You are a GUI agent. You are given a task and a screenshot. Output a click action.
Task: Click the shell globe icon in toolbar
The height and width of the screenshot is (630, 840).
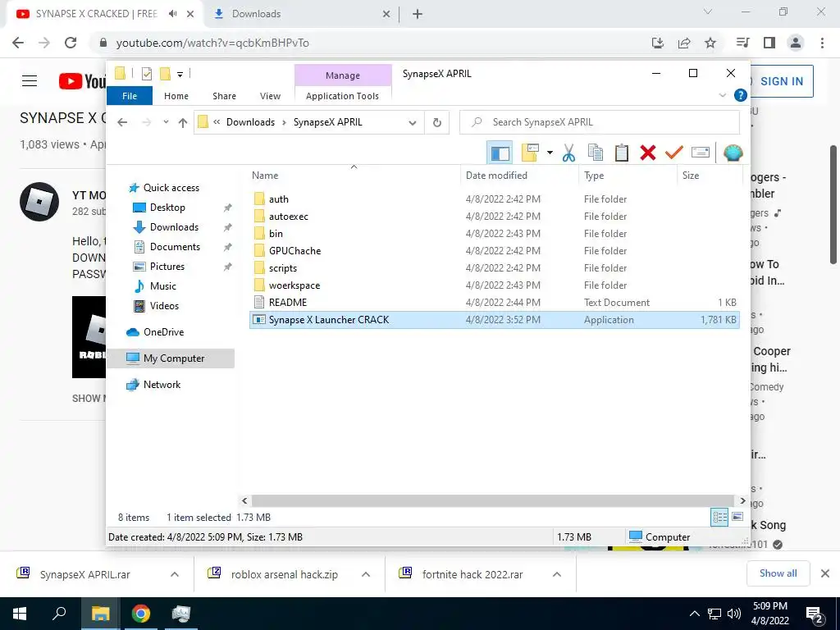coord(733,153)
